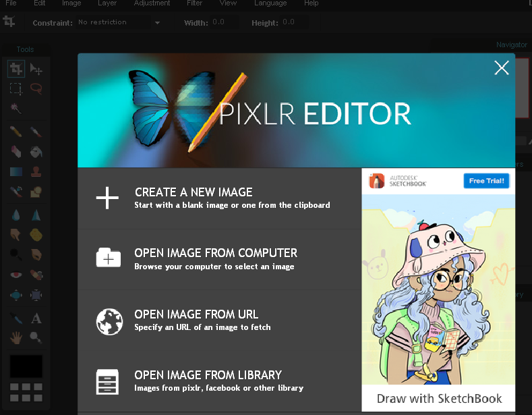The image size is (532, 415).
Task: Open the Help menu
Action: [x=311, y=3]
